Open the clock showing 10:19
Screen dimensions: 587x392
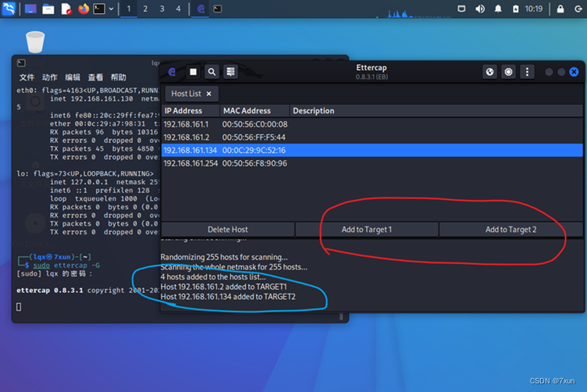point(533,9)
